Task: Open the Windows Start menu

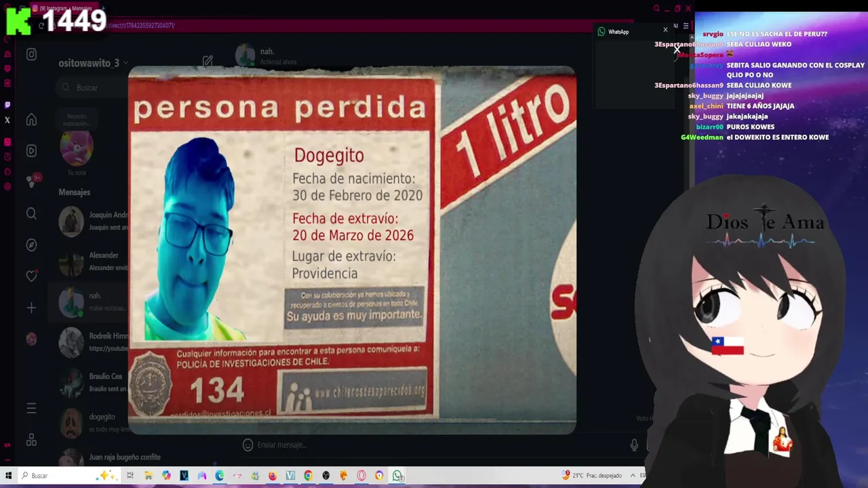Action: tap(8, 476)
